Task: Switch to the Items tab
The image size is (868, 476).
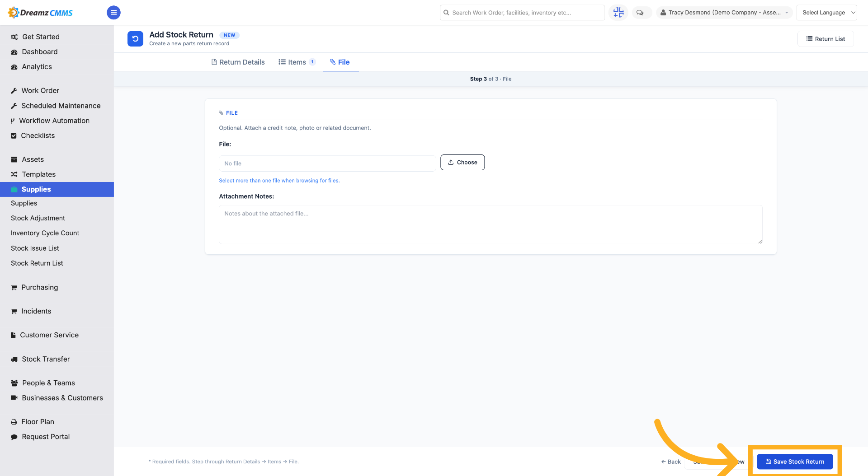Action: pos(297,62)
